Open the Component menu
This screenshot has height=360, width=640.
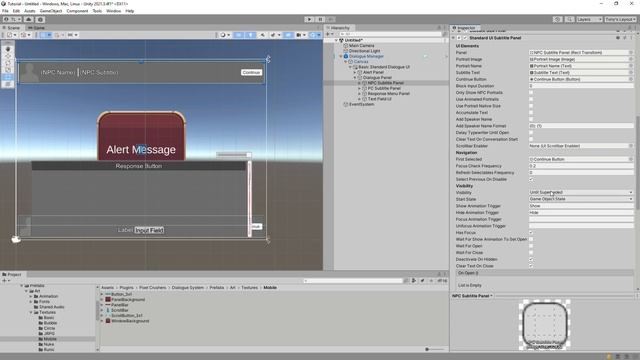[x=77, y=11]
